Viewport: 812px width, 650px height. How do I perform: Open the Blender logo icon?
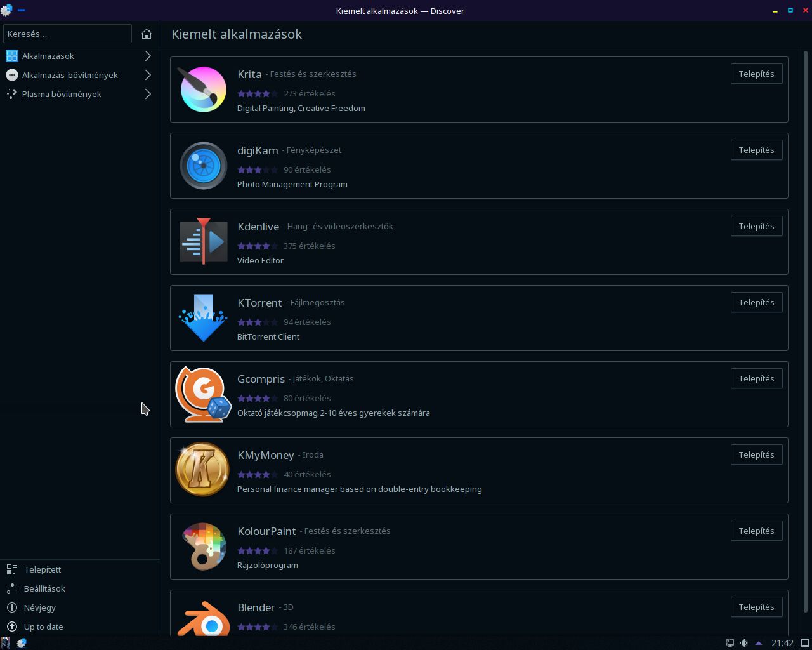tap(203, 619)
